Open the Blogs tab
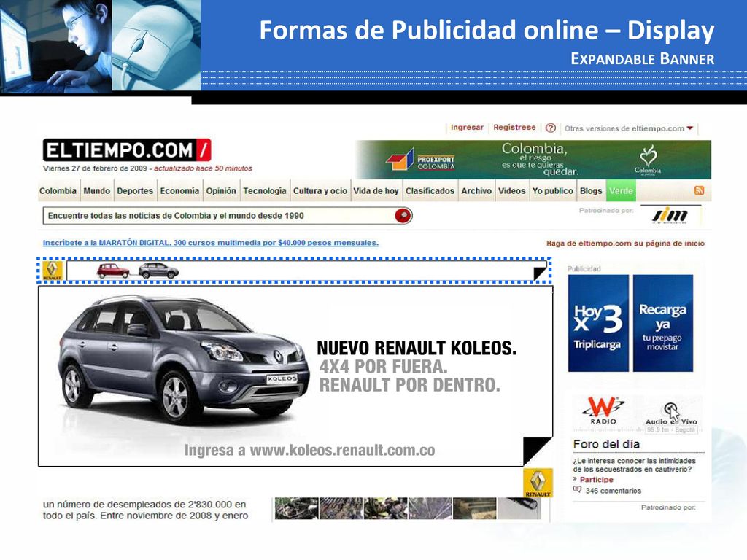 591,191
